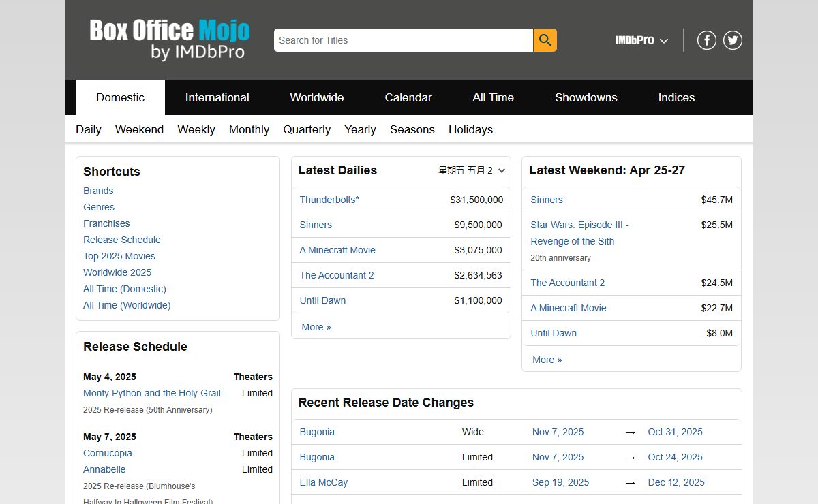818x504 pixels.
Task: Click More » under Latest Weekend
Action: (x=547, y=360)
